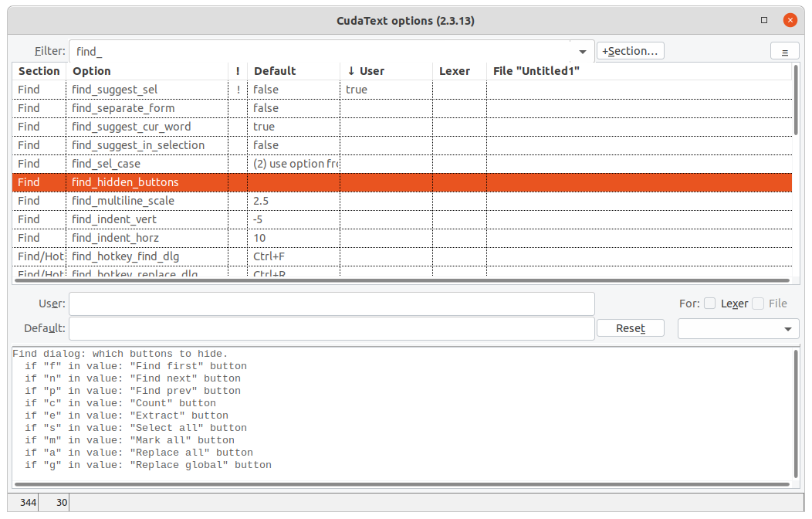This screenshot has height=519, width=812.
Task: Enable the Lexer checkbox
Action: 710,304
